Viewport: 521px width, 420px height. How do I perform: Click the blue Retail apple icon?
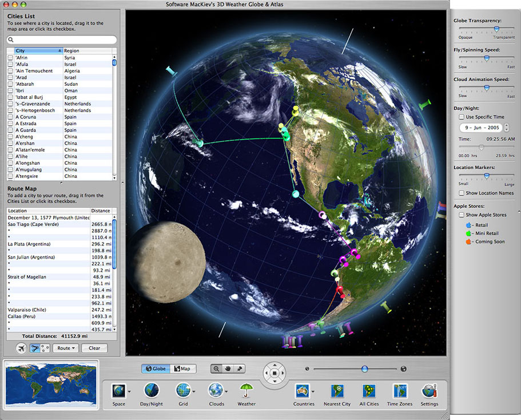point(468,225)
